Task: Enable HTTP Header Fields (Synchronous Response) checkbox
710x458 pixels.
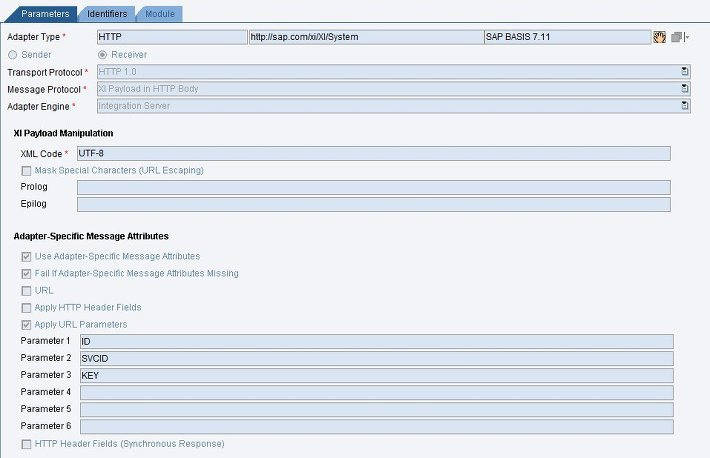Action: [x=26, y=444]
